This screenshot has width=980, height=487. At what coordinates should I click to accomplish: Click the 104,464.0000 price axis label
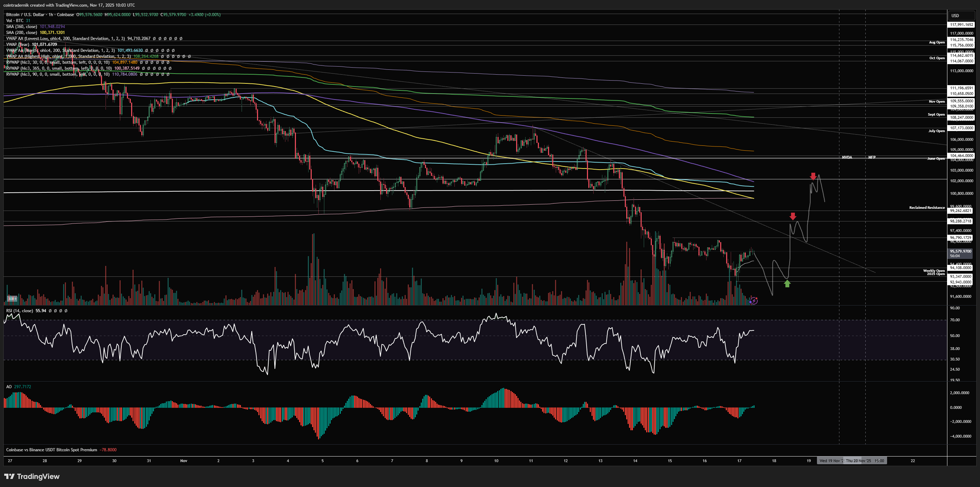point(961,156)
